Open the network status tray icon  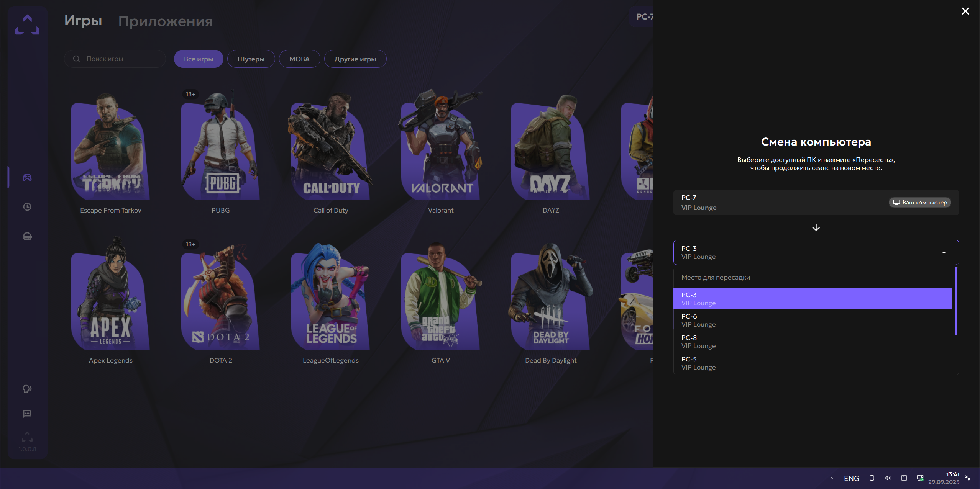click(920, 478)
